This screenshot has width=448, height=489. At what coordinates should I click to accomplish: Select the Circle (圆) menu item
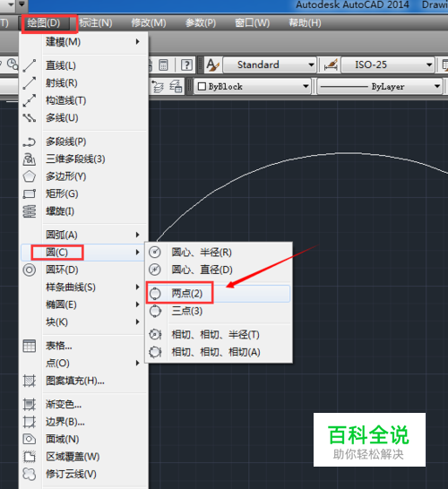pyautogui.click(x=83, y=253)
